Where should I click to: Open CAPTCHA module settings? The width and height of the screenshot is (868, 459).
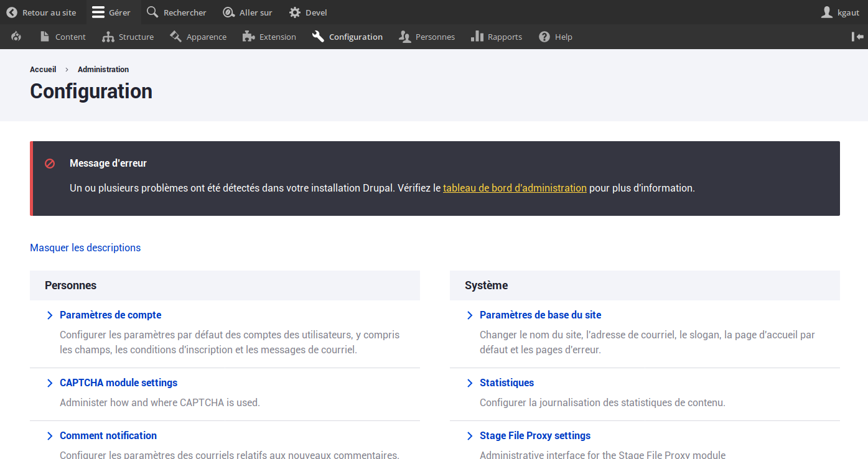pyautogui.click(x=118, y=383)
